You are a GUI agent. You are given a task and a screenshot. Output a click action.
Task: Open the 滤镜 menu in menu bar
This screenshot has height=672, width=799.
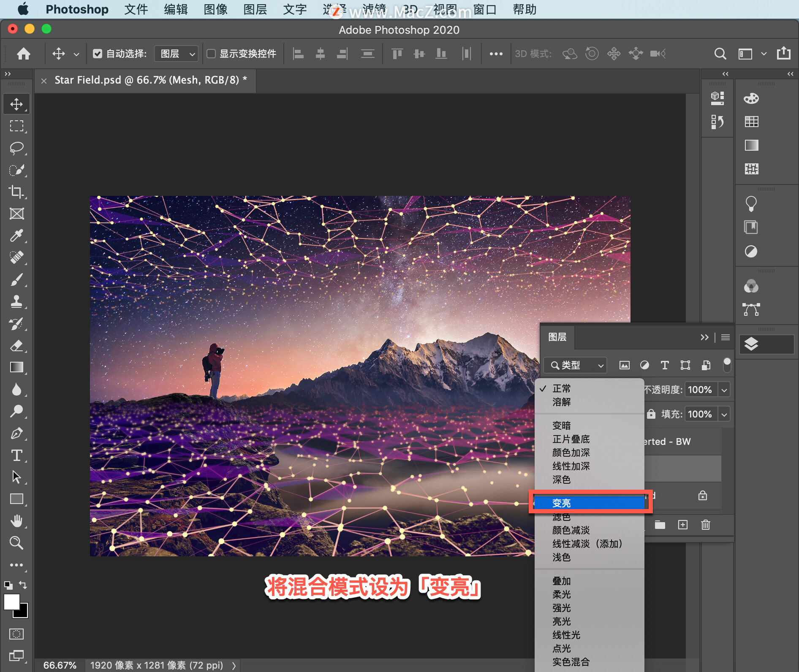(x=374, y=9)
